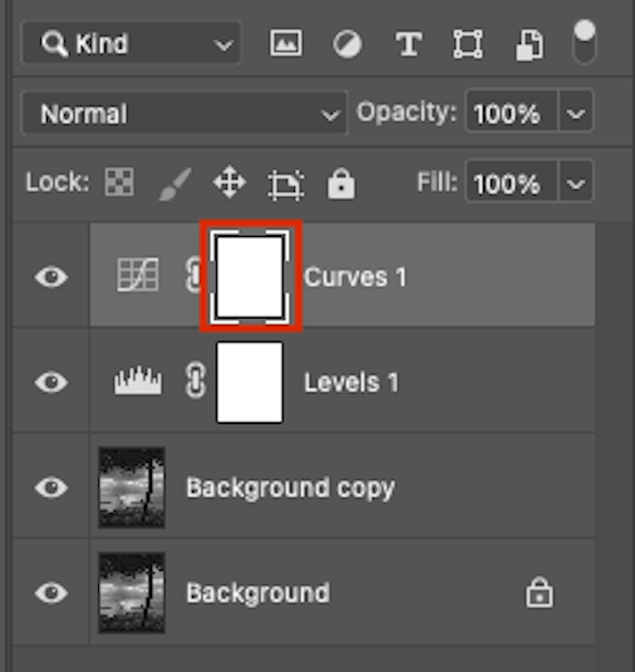Click the Background copy layer name
This screenshot has height=672, width=635.
click(291, 488)
